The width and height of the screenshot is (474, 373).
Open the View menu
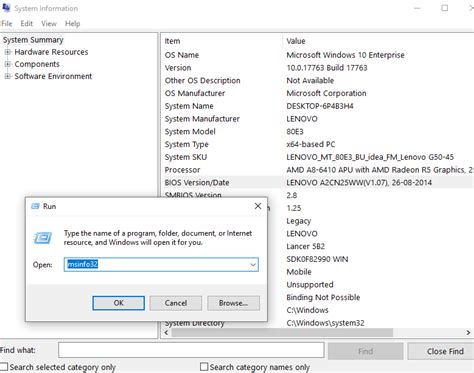tap(49, 24)
